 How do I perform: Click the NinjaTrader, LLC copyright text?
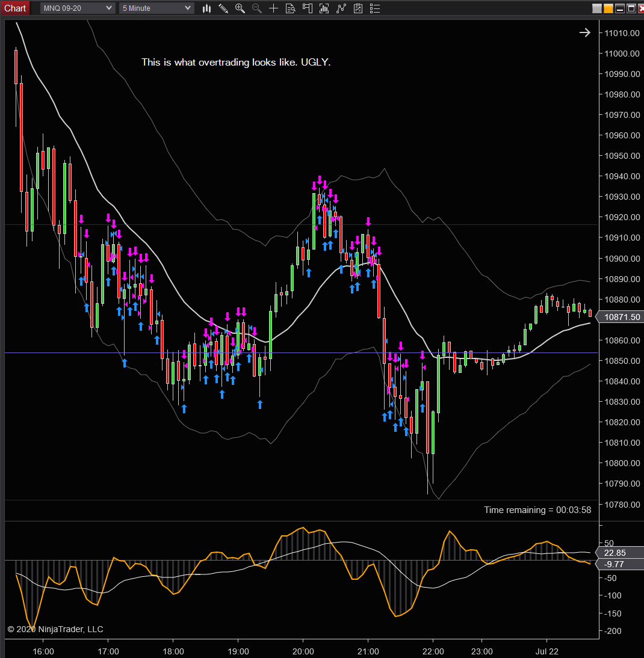pyautogui.click(x=55, y=629)
